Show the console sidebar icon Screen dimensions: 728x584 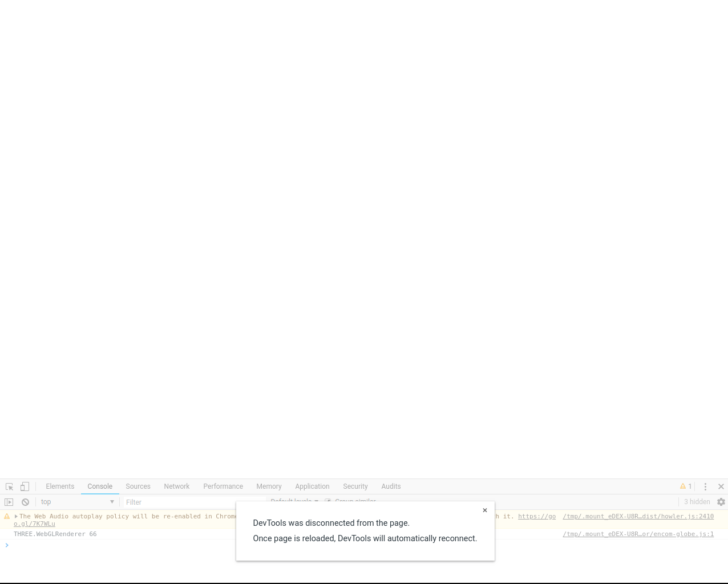(x=9, y=502)
